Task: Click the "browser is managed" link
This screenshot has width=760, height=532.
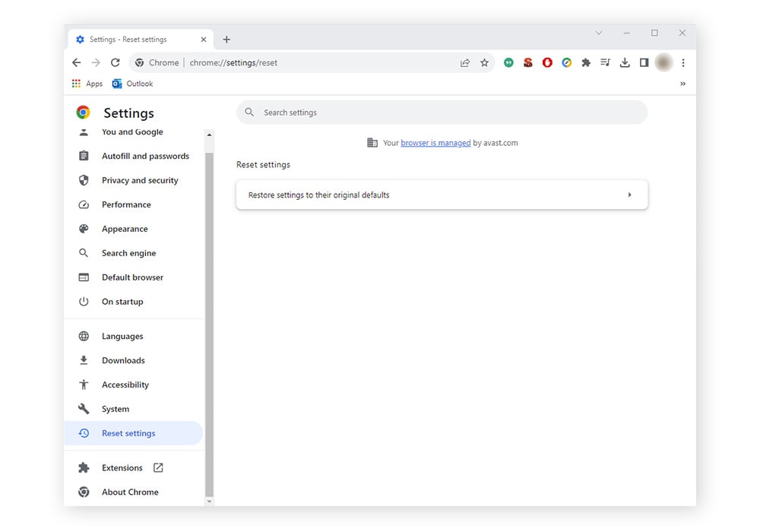Action: click(x=435, y=143)
